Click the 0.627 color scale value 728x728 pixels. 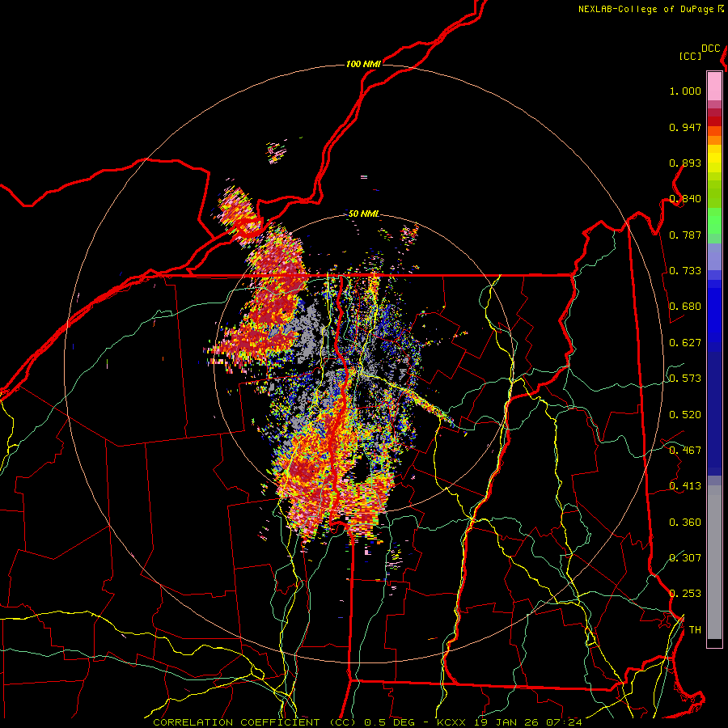(x=685, y=343)
